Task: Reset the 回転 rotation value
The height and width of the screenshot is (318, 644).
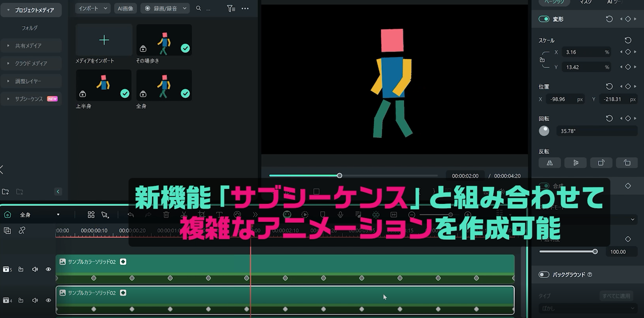Action: pyautogui.click(x=609, y=118)
